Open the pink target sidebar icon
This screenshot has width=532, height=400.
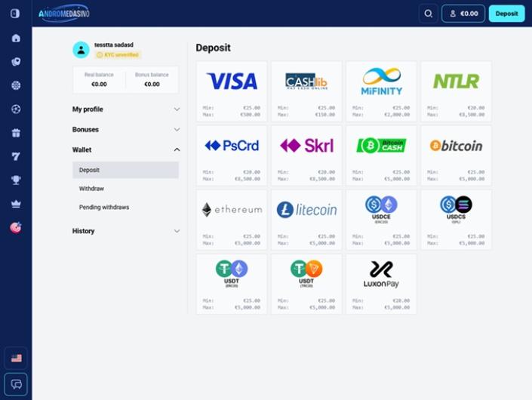(16, 227)
